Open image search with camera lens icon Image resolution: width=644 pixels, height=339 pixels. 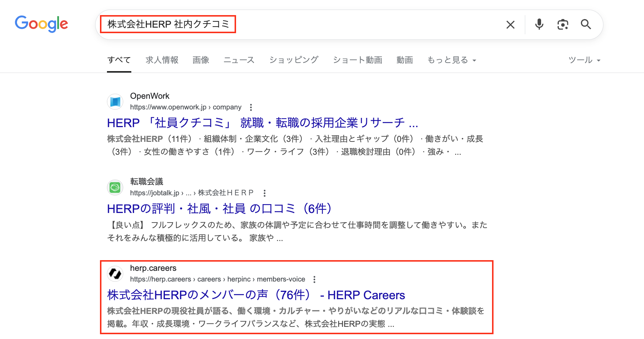563,24
